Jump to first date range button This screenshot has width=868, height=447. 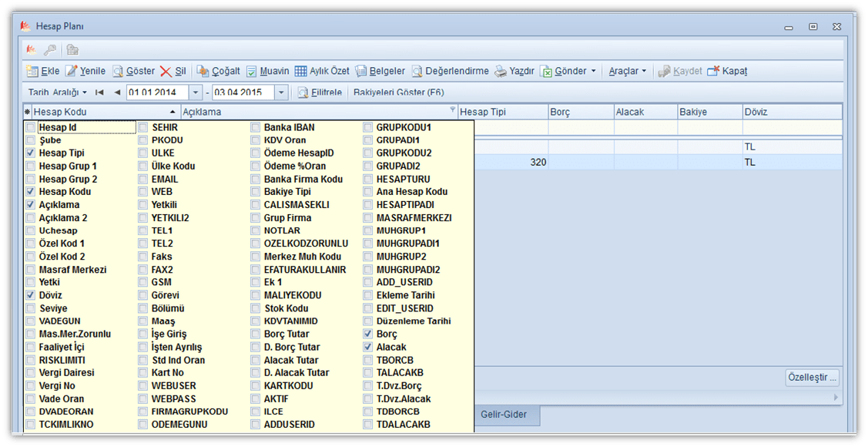pyautogui.click(x=99, y=92)
